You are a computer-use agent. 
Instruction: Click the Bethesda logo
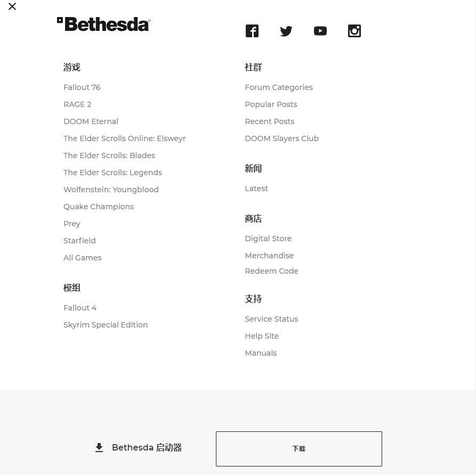pos(104,24)
